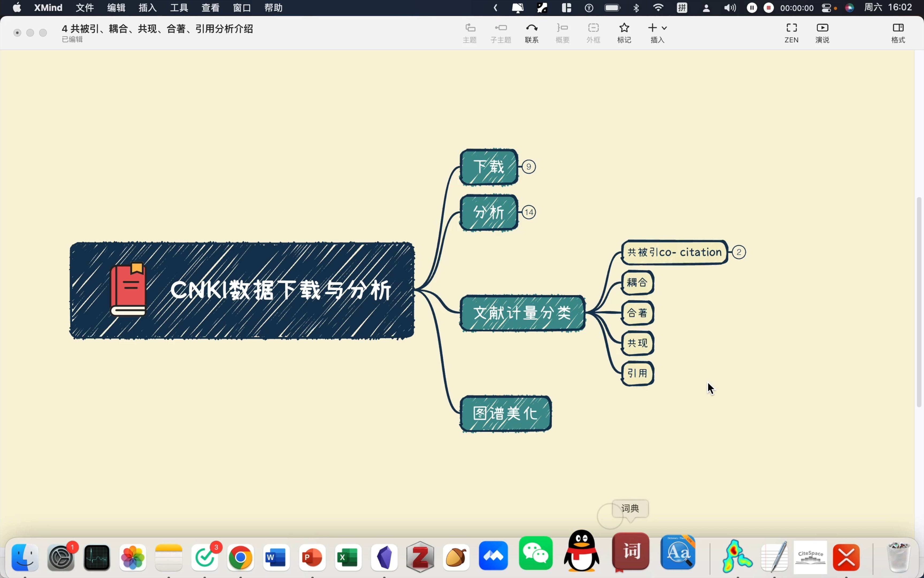The width and height of the screenshot is (924, 578).
Task: Select the 引用 subtopic
Action: pyautogui.click(x=638, y=374)
